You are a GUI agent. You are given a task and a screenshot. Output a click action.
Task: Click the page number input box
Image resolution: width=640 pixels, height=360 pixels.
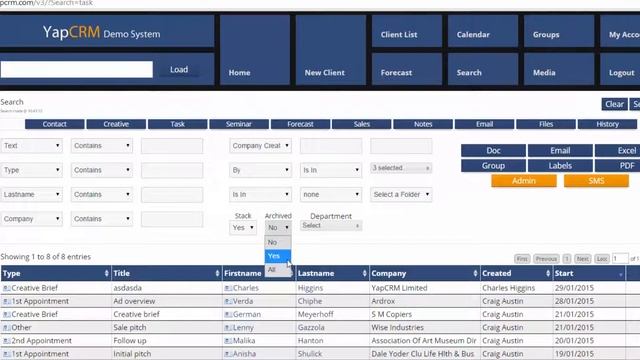[x=620, y=258]
